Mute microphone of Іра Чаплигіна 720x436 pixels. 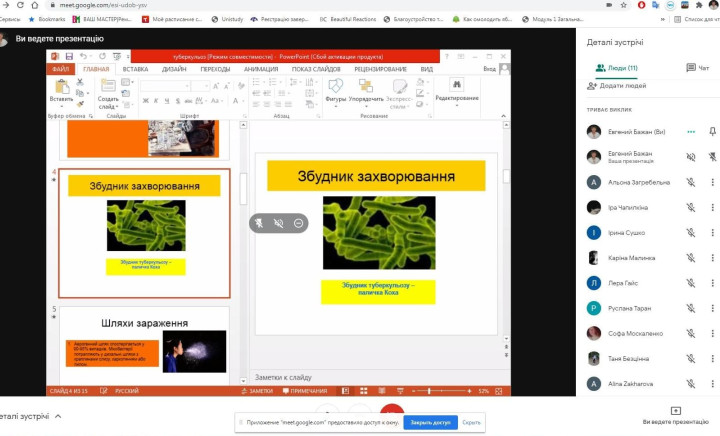point(690,207)
